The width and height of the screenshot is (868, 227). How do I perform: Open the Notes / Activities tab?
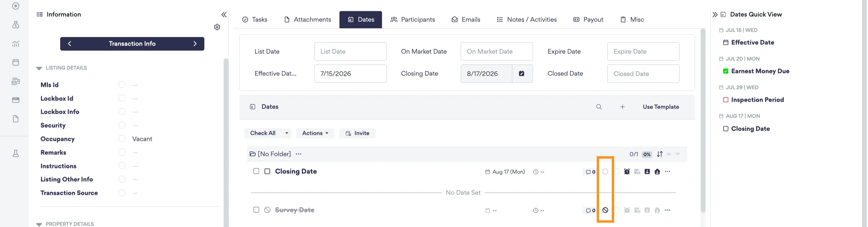(x=526, y=20)
